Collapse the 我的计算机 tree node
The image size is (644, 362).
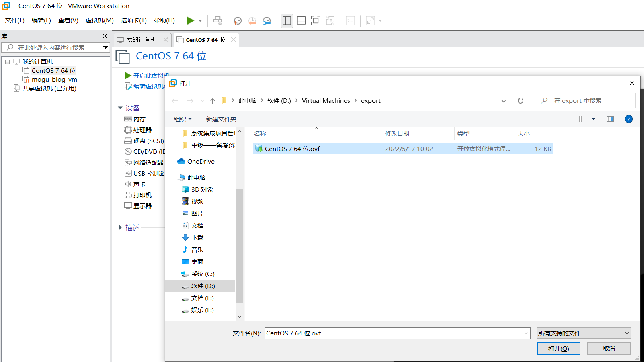click(7, 62)
